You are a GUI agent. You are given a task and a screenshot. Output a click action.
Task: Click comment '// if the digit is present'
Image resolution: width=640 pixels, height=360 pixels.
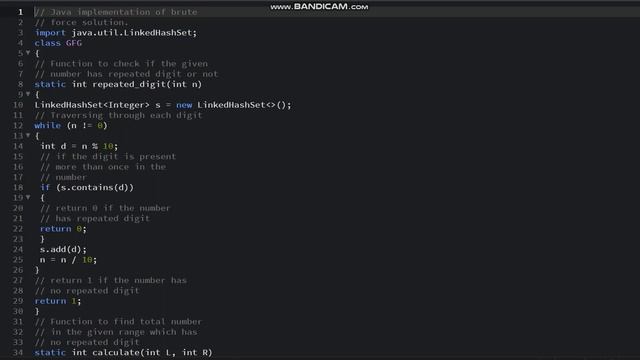[x=108, y=156]
